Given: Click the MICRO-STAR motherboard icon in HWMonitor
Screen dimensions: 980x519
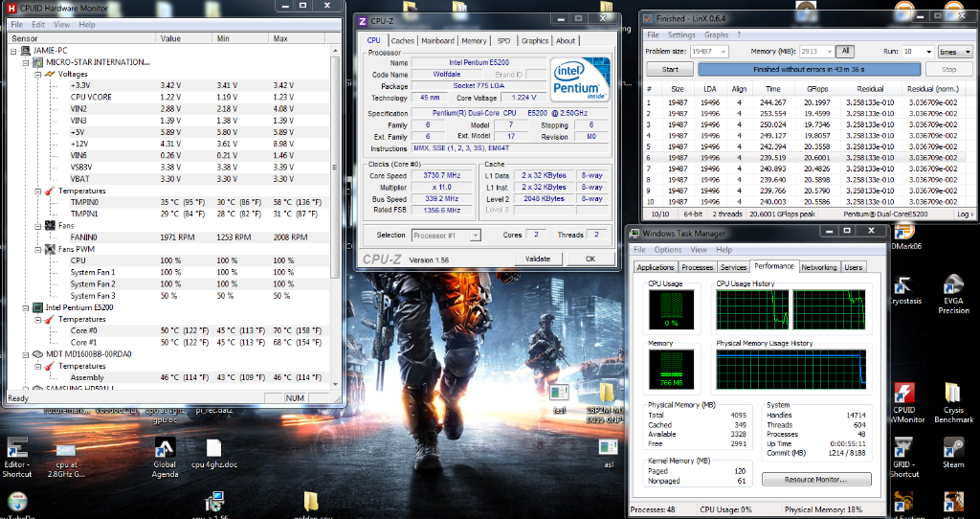Looking at the screenshot, I should point(38,62).
